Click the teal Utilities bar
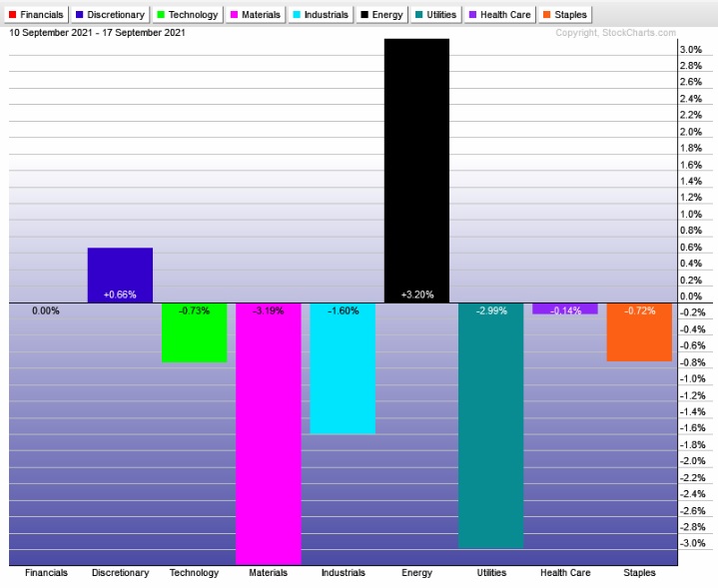 click(491, 425)
